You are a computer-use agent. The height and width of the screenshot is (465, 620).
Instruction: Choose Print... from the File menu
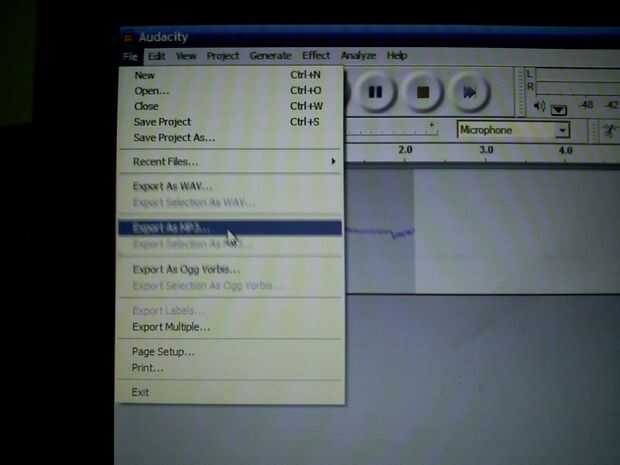[x=230, y=368]
